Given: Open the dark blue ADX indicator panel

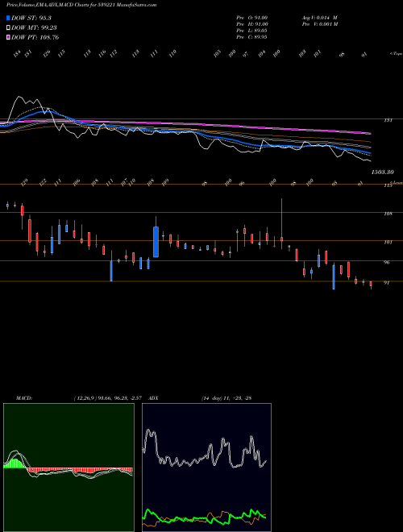Looking at the screenshot, I should click(206, 468).
